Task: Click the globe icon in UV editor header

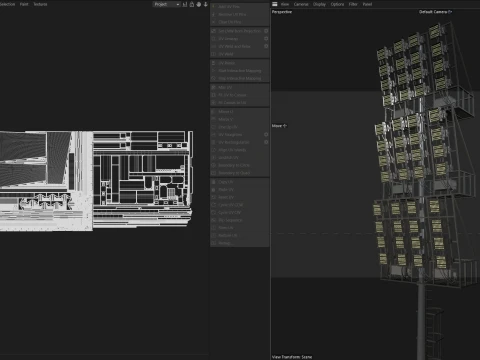Action: click(x=199, y=4)
